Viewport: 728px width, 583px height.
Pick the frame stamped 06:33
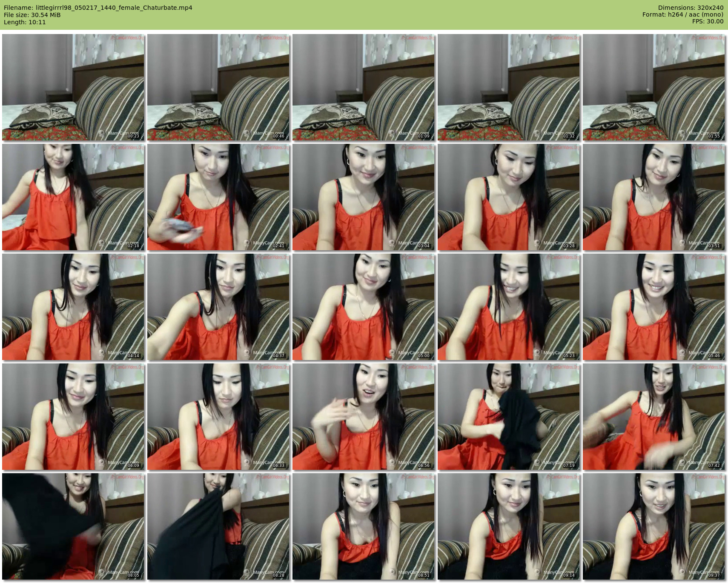click(x=218, y=417)
